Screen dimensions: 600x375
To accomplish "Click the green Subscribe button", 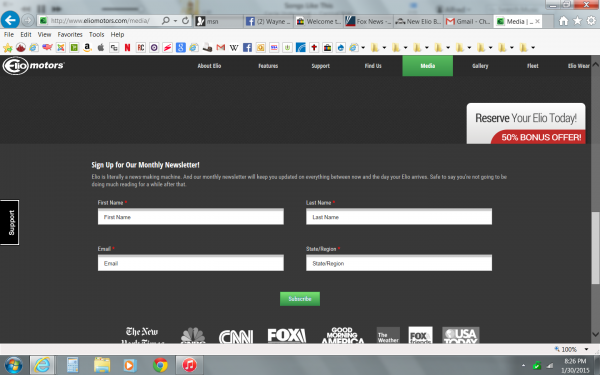I will click(x=300, y=299).
